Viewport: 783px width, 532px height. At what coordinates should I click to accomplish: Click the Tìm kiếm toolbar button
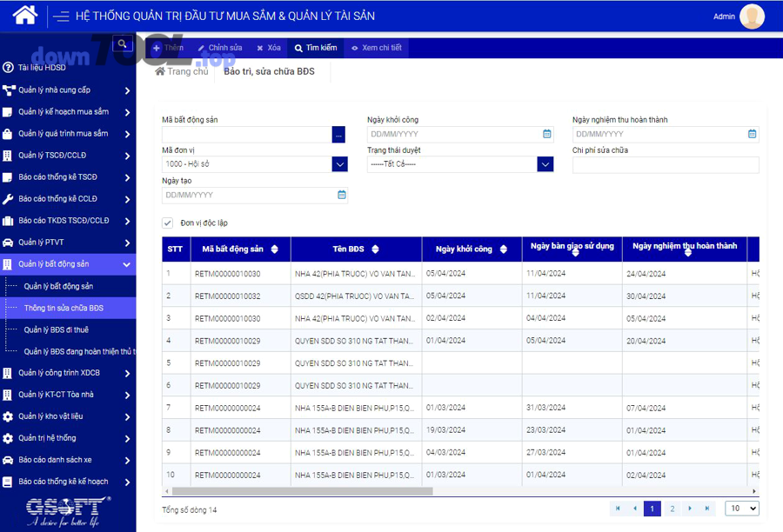[316, 48]
